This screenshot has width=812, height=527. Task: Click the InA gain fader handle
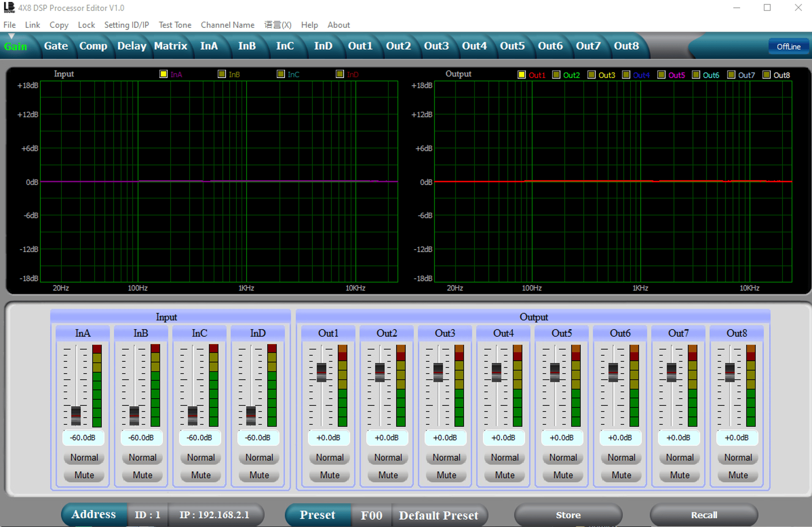[76, 415]
